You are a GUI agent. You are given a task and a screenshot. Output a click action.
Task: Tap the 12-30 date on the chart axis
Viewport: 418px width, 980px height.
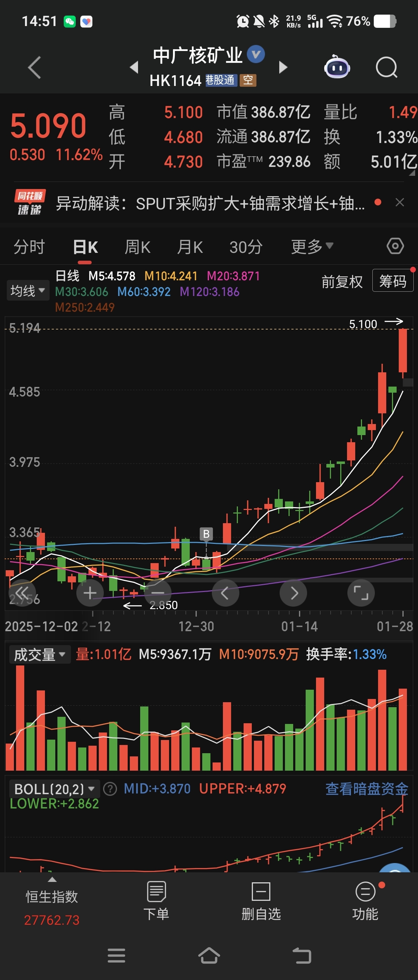(196, 627)
